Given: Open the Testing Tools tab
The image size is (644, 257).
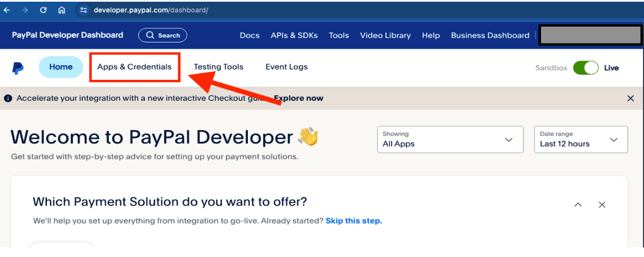Looking at the screenshot, I should coord(218,67).
